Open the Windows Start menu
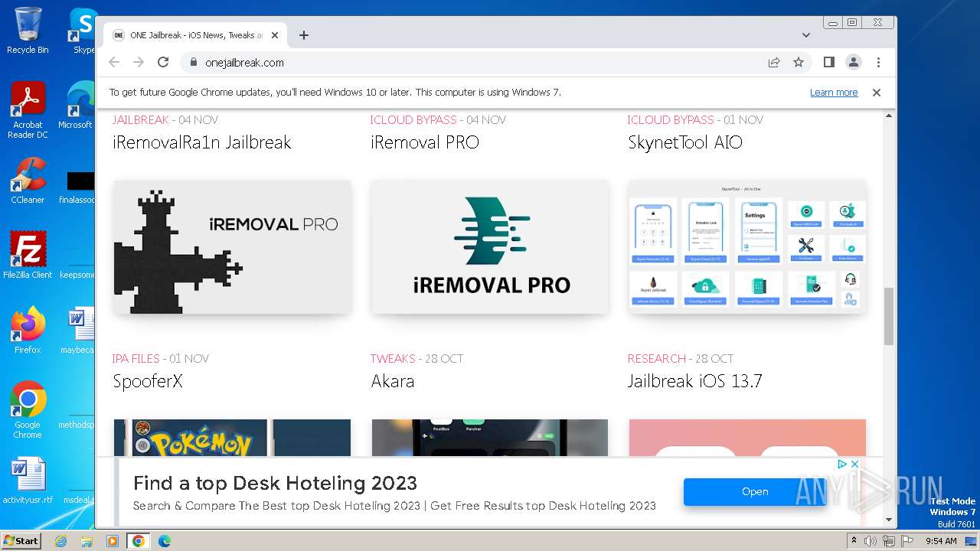This screenshot has width=980, height=551. (21, 541)
